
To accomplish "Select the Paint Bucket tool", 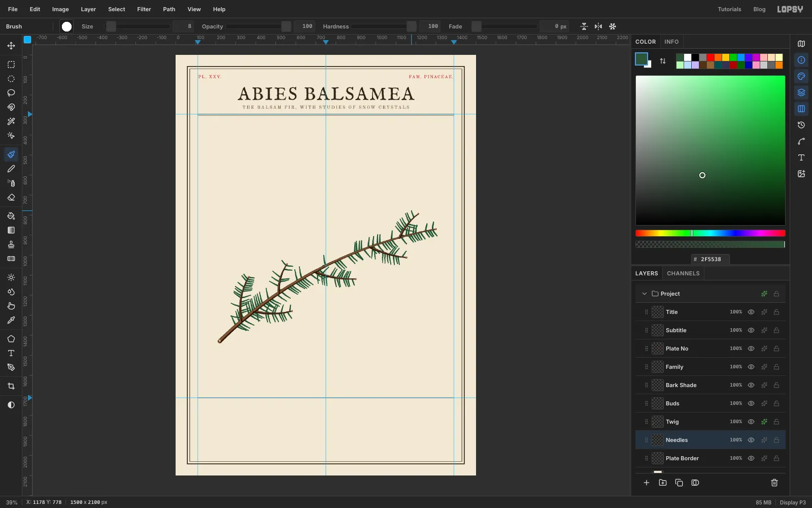I will click(11, 216).
